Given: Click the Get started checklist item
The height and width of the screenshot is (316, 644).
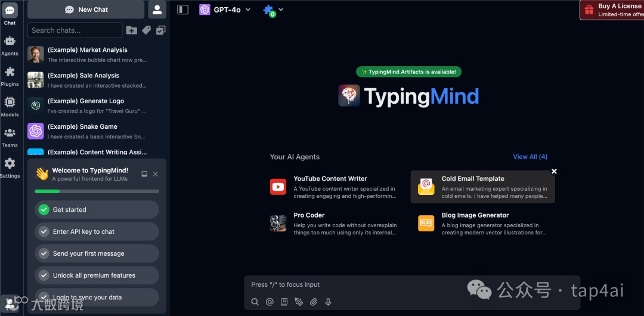Looking at the screenshot, I should click(x=97, y=209).
